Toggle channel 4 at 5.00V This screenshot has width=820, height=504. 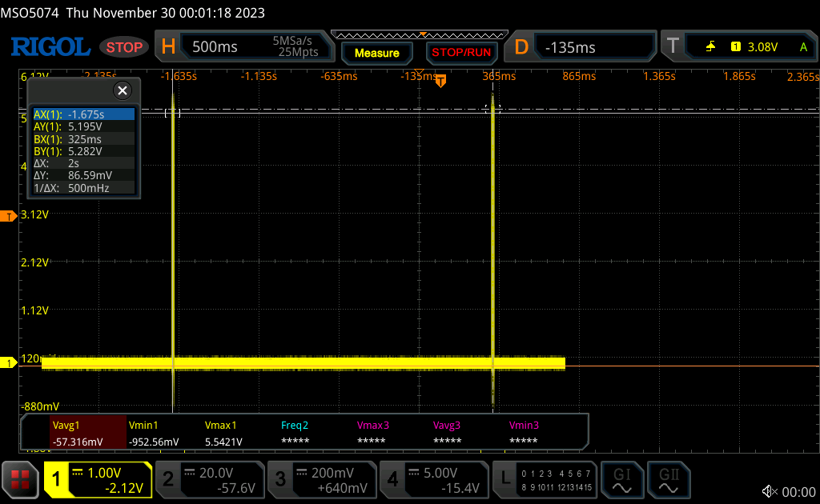pos(434,479)
